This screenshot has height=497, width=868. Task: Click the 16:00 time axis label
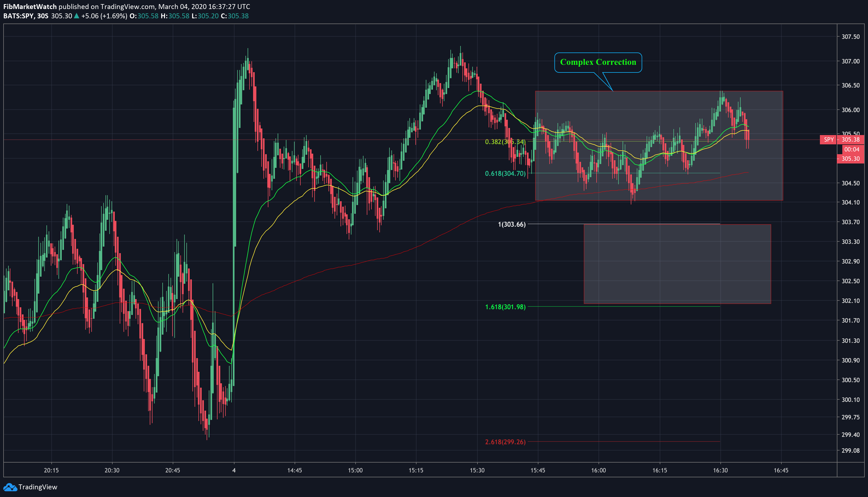tap(599, 470)
